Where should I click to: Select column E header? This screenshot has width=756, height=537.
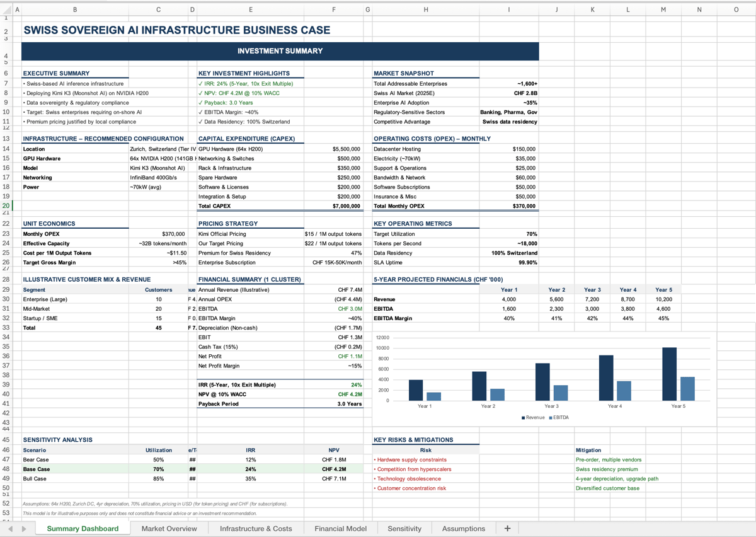point(251,9)
